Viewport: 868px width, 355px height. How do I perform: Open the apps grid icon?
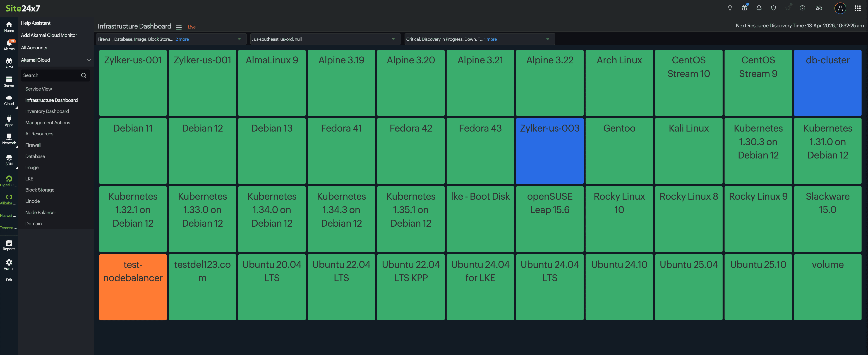point(858,8)
